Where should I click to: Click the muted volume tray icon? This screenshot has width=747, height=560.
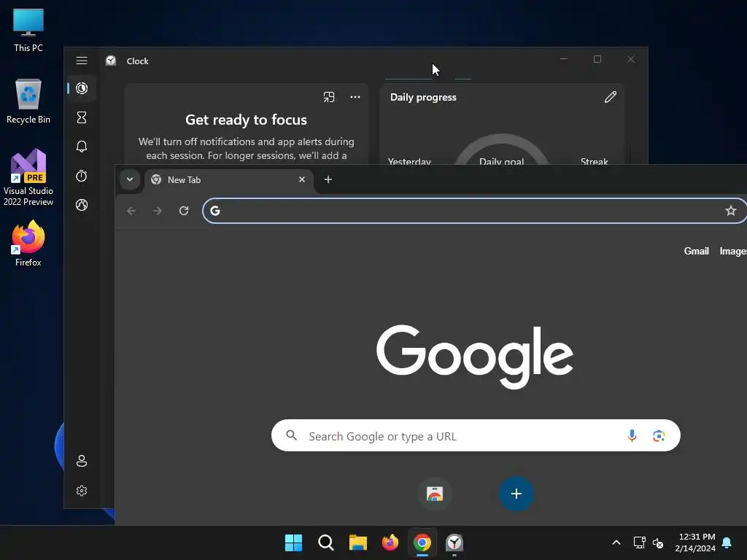[x=658, y=542]
